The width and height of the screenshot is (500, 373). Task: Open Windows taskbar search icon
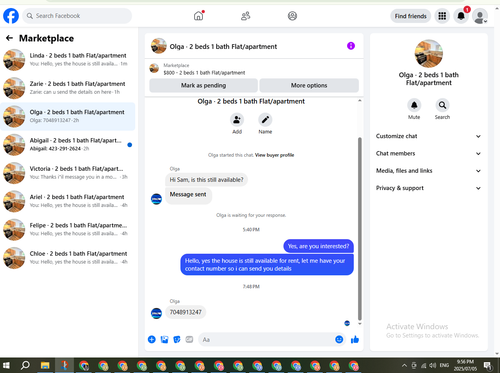pos(25,366)
